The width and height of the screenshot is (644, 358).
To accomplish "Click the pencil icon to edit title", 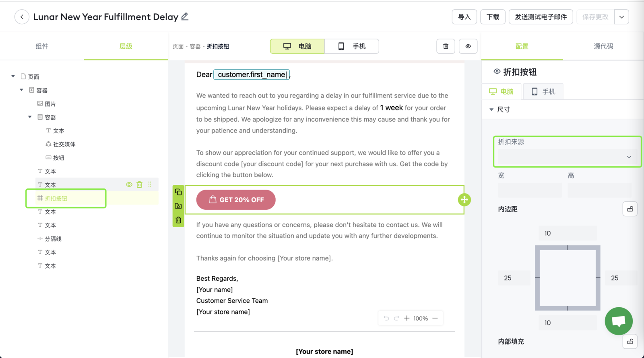I will tap(185, 17).
